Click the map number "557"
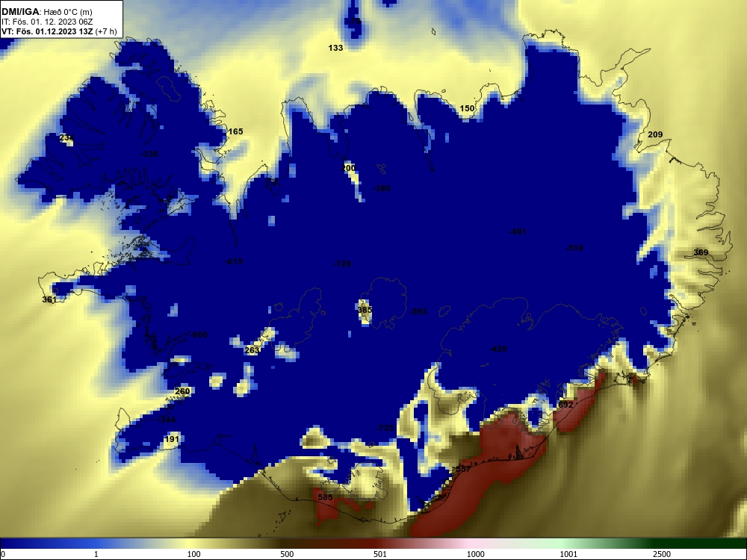Screen dimensions: 747x560 [463, 469]
